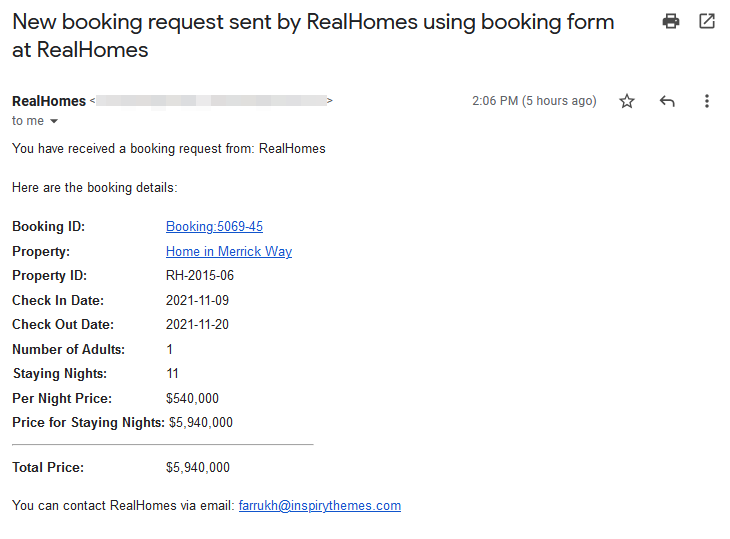Click the Per Night Price $540,000

click(x=192, y=398)
